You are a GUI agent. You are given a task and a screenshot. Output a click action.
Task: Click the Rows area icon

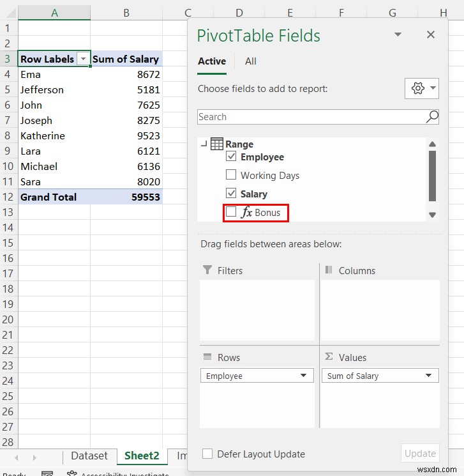(207, 357)
